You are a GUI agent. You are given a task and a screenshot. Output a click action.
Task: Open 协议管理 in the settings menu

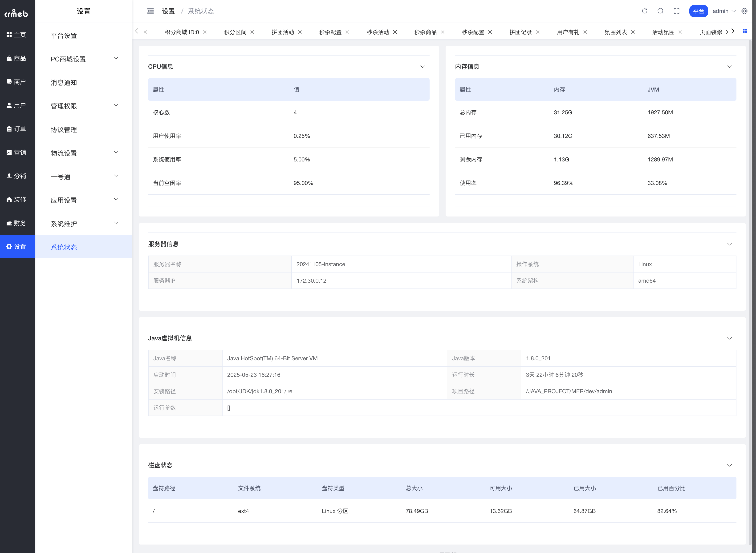coord(64,130)
